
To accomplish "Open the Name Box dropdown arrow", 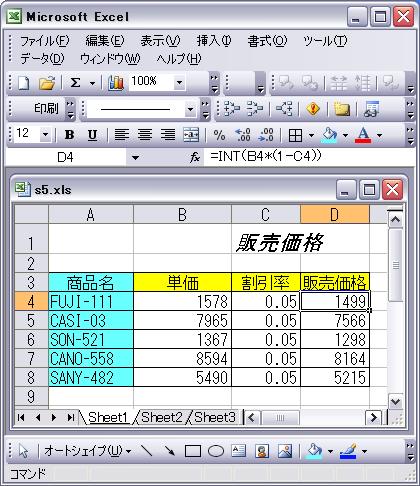I will point(135,157).
